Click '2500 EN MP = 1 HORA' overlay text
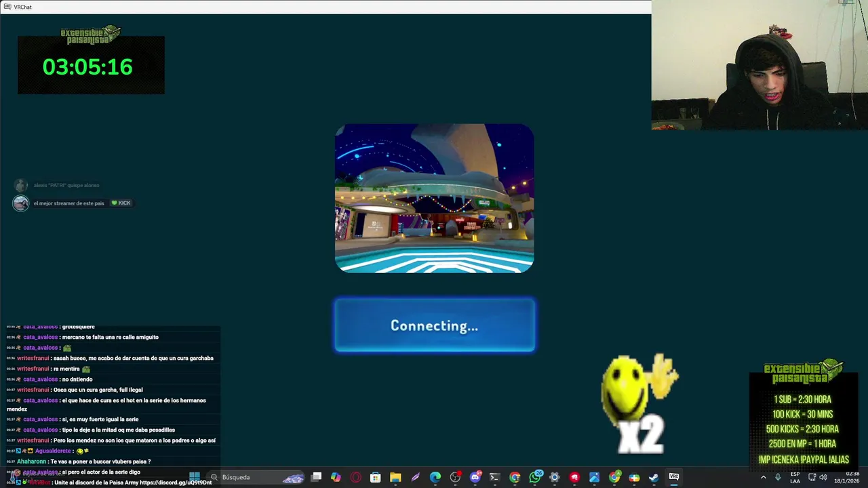 (803, 444)
